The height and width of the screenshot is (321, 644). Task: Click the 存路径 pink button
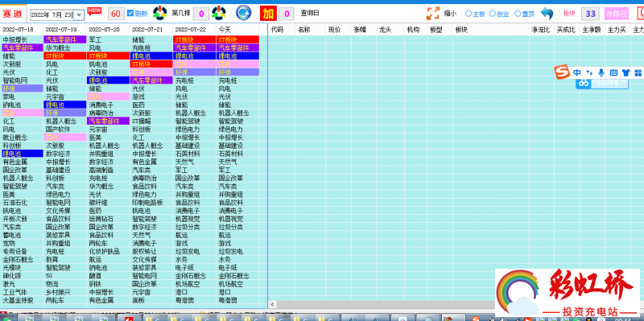(617, 14)
